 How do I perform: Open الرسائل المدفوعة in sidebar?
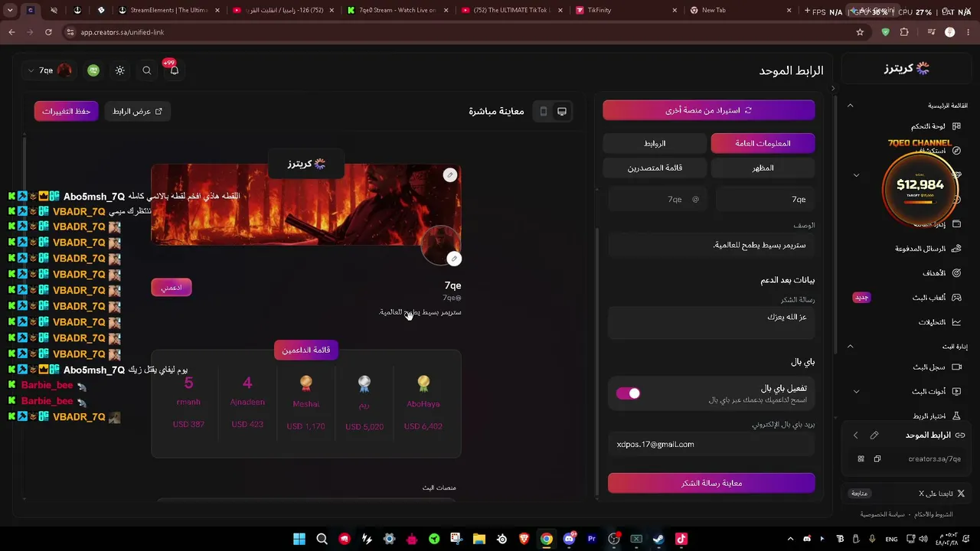click(x=928, y=249)
